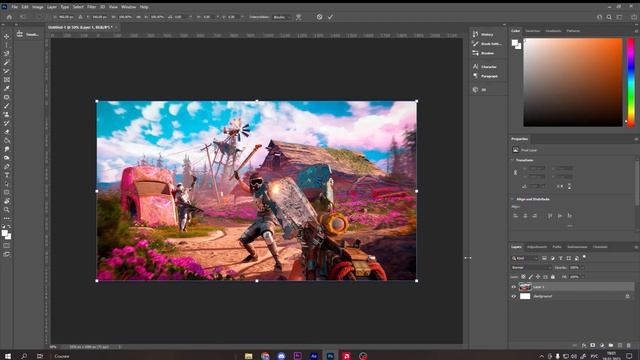
Task: Cancel the transform in the options bar
Action: pos(319,17)
